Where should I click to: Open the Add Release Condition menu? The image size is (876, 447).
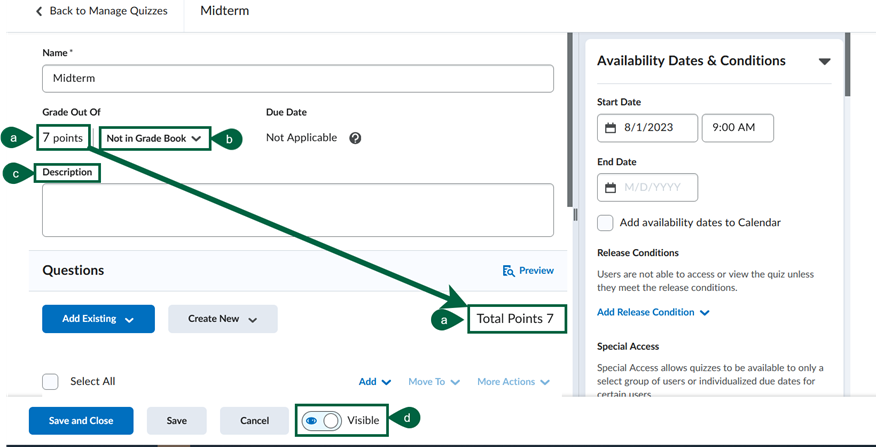click(653, 312)
